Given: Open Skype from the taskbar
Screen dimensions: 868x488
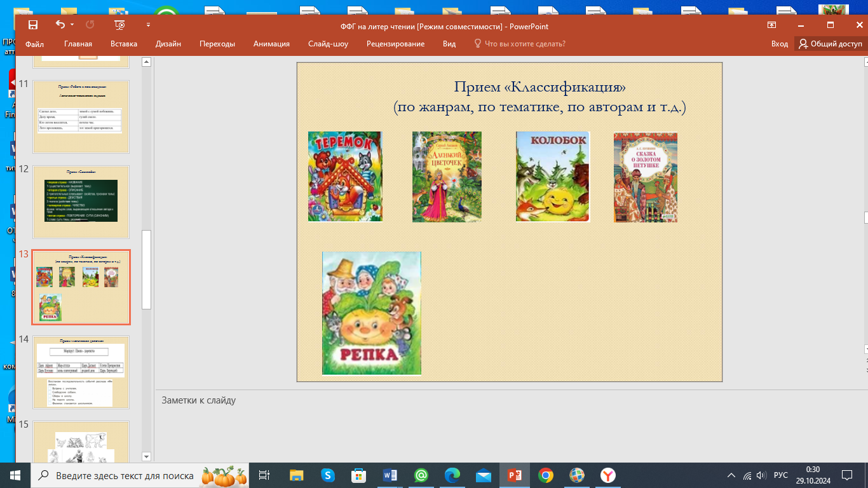Looking at the screenshot, I should tap(328, 475).
